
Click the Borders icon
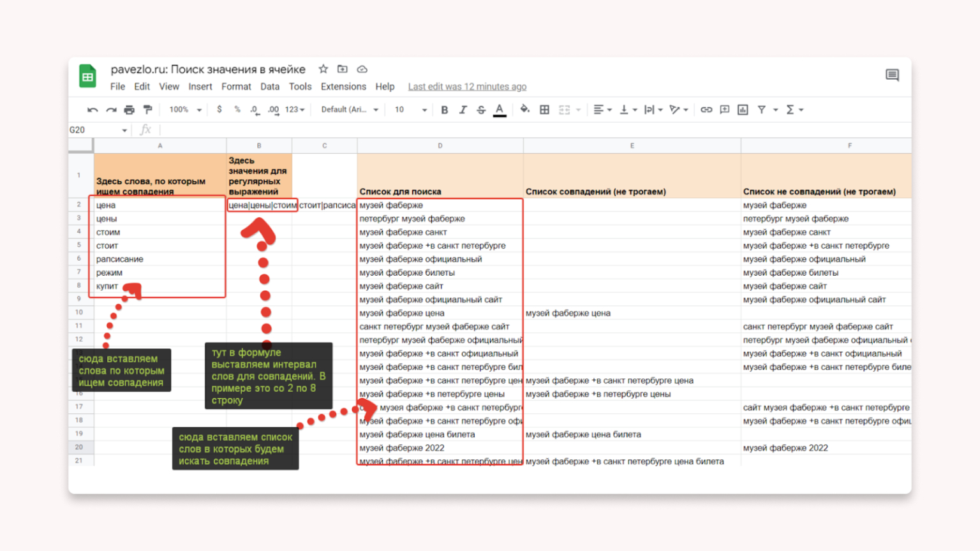[x=544, y=110]
